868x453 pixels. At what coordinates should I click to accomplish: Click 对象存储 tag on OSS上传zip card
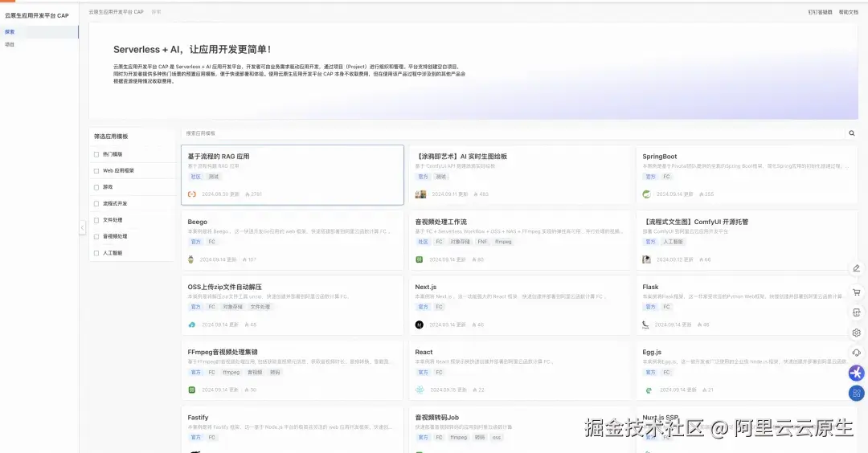pos(232,307)
